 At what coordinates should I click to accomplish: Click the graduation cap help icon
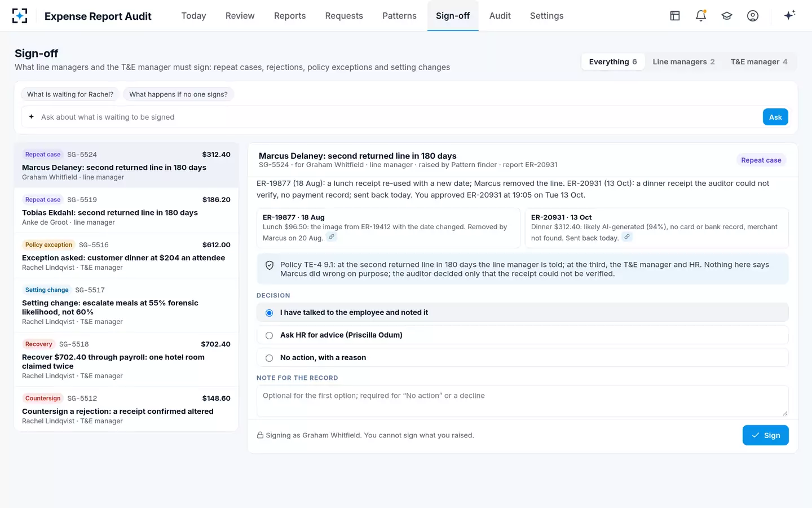(x=727, y=16)
